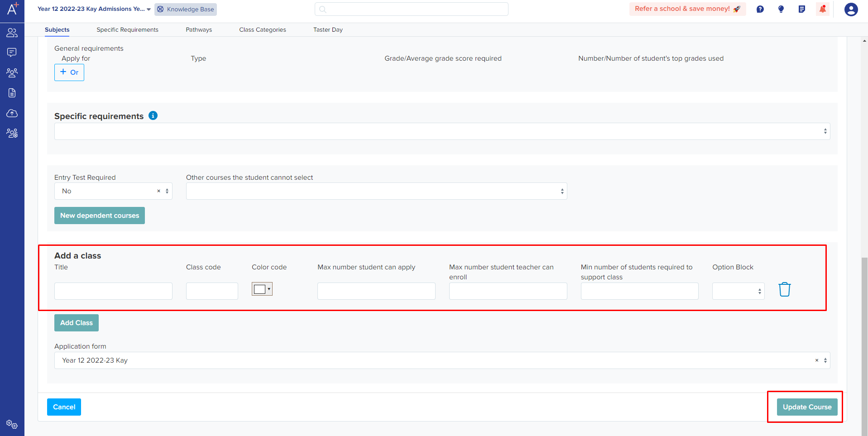
Task: Open the groups sidebar icon
Action: [12, 72]
